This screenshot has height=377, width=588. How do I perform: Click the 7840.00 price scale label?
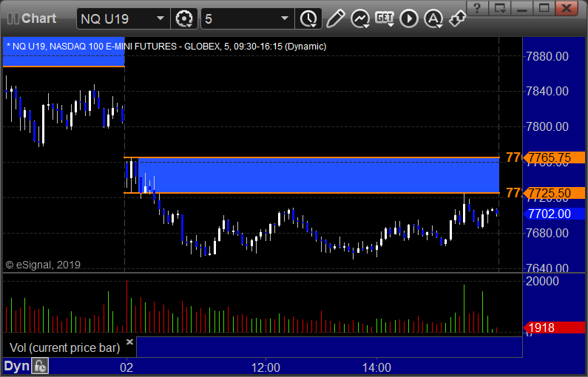click(x=547, y=91)
